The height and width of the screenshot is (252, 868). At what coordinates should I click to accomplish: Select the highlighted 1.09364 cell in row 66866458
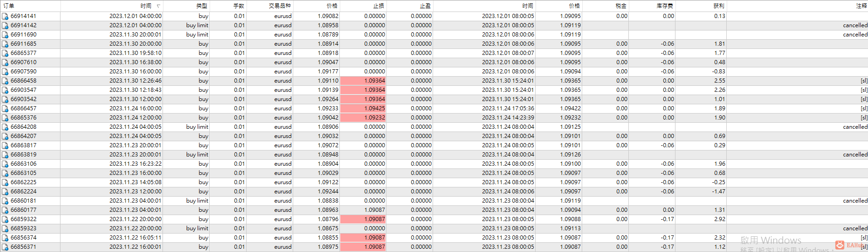tap(363, 81)
